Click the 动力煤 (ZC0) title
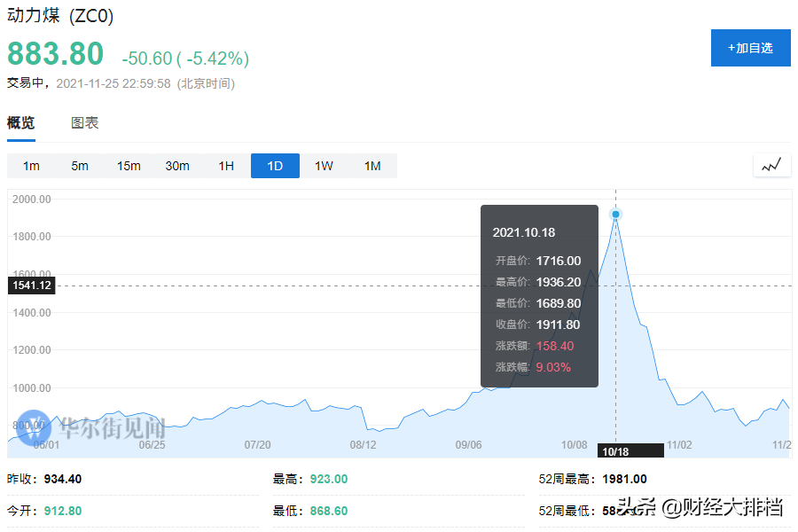The width and height of the screenshot is (798, 532). coord(60,17)
